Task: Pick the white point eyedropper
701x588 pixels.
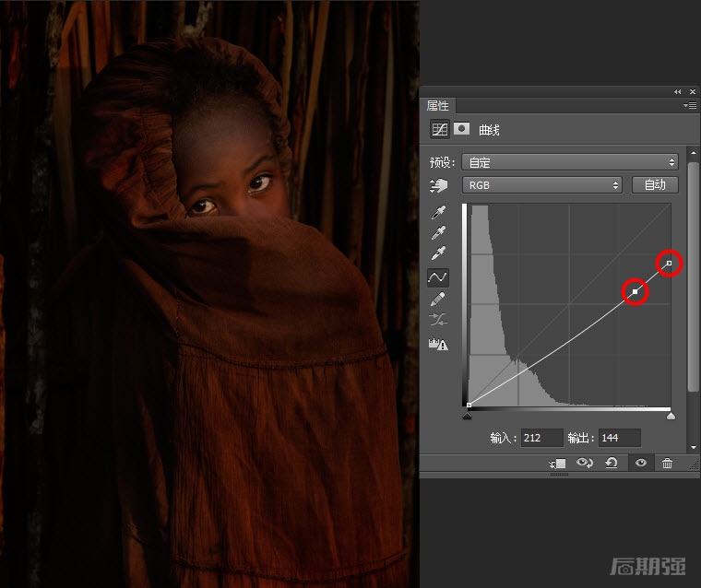Action: [438, 253]
